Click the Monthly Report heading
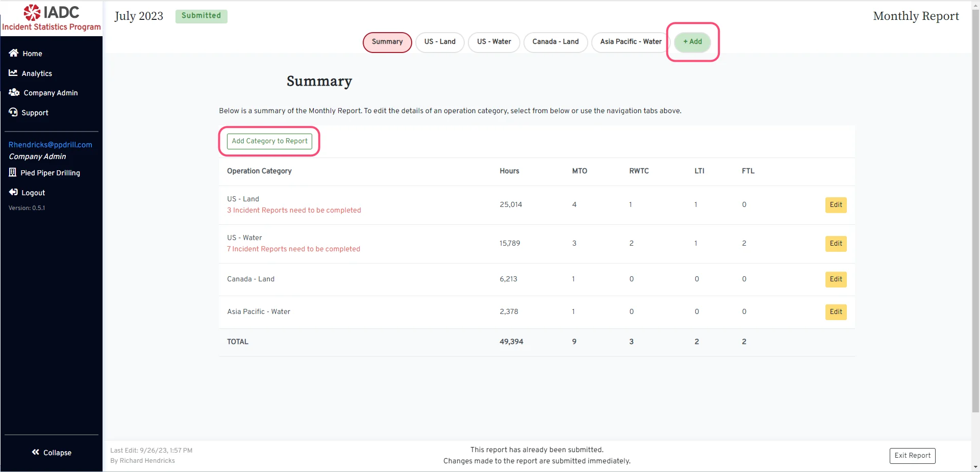The width and height of the screenshot is (980, 472). pos(916,16)
